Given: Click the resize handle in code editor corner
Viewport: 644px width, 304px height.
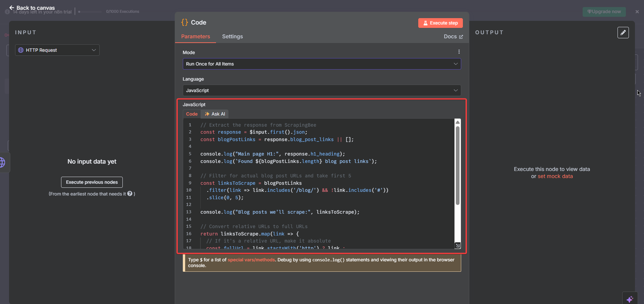Looking at the screenshot, I should 458,246.
